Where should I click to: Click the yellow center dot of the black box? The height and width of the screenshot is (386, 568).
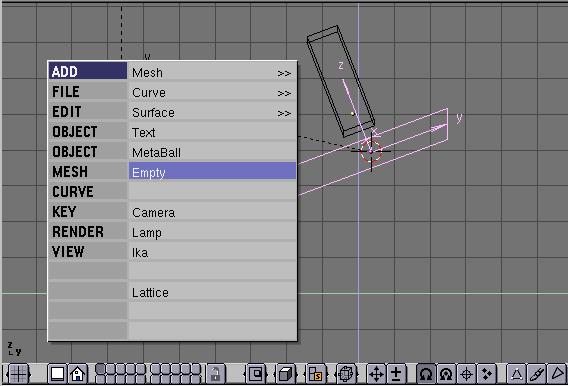352,114
